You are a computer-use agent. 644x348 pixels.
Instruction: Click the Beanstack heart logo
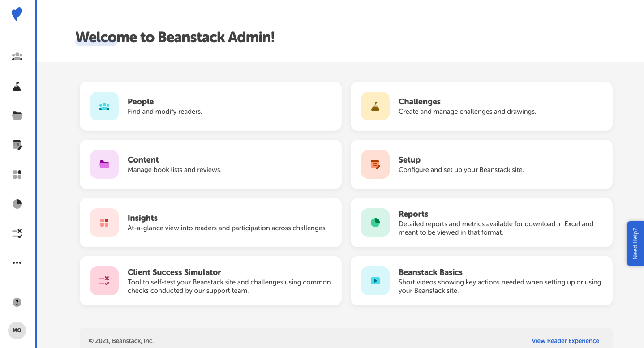click(x=17, y=14)
